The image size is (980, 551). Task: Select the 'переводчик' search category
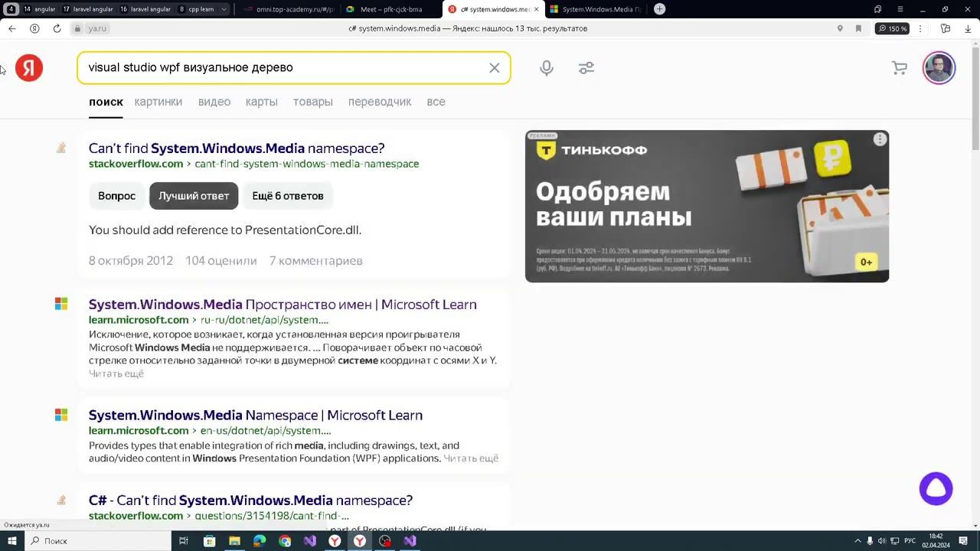(380, 102)
